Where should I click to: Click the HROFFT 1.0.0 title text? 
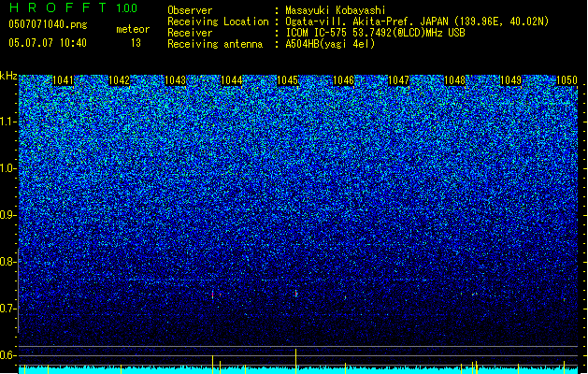point(74,7)
